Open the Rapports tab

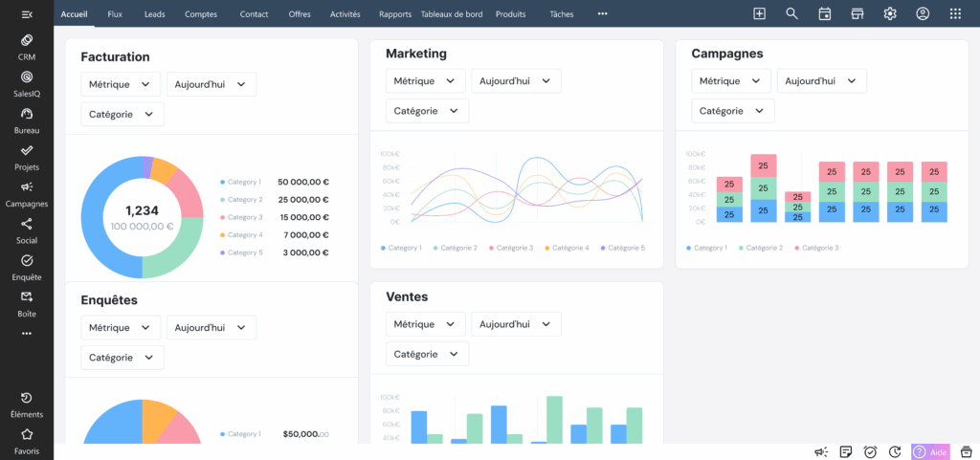click(x=395, y=13)
